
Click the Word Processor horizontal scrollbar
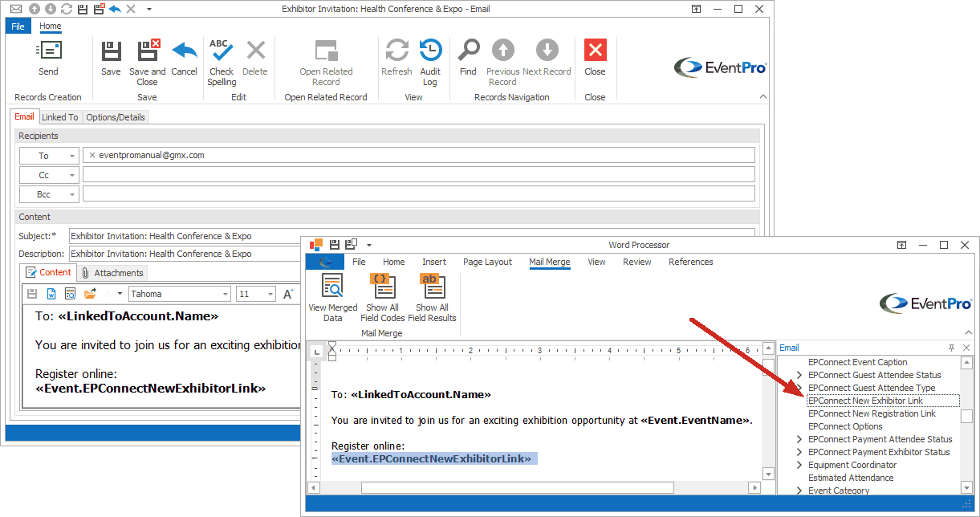point(535,487)
